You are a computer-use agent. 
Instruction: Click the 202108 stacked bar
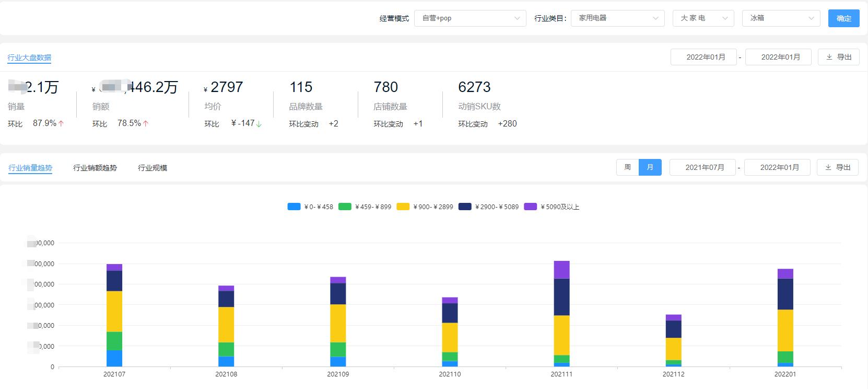pos(226,326)
